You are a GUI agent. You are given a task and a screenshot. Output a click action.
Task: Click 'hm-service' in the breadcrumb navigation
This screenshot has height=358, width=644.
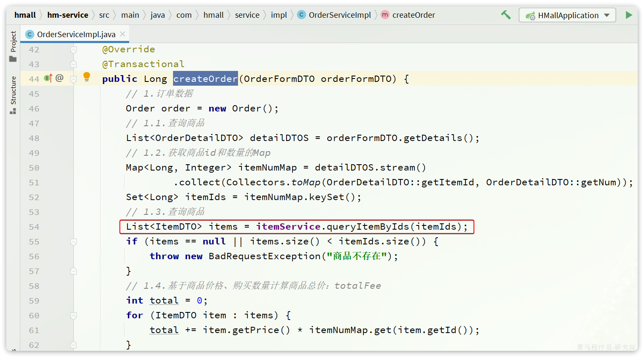68,15
